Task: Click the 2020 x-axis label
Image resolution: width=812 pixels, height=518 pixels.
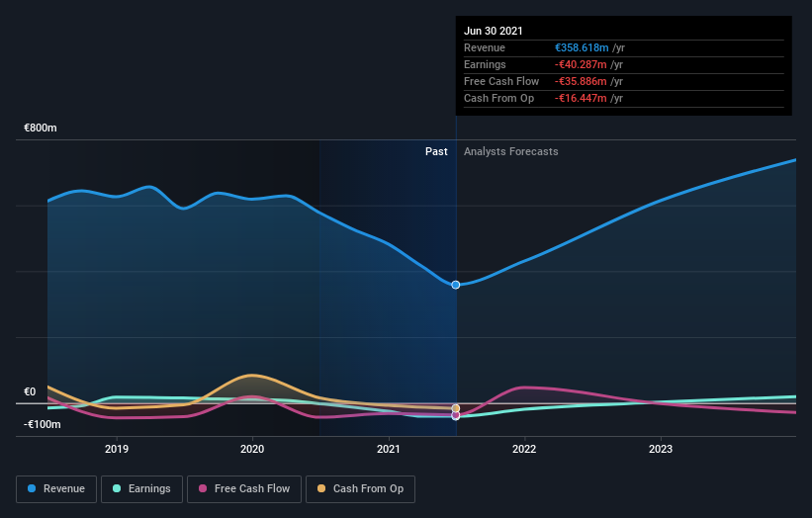Action: pos(252,449)
